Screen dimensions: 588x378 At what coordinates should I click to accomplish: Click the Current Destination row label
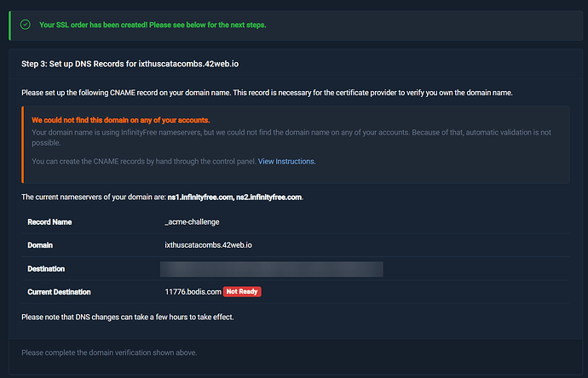tap(59, 292)
